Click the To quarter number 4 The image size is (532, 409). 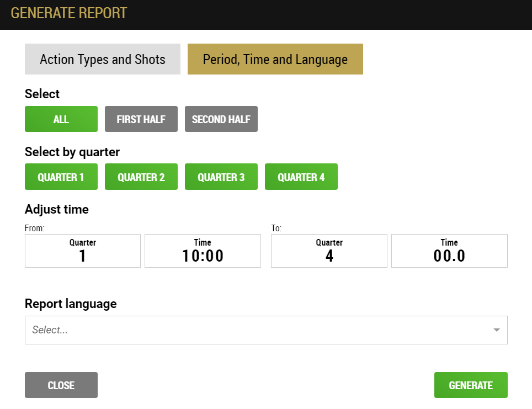[x=329, y=256]
